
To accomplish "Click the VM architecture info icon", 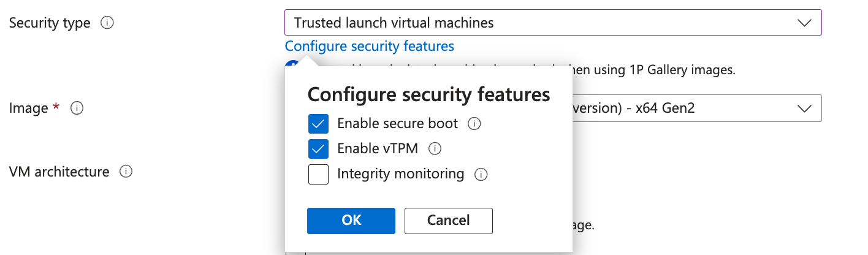I will point(126,172).
